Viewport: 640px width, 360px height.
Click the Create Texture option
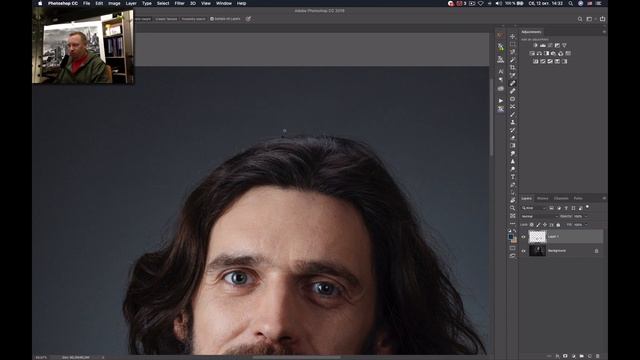point(166,19)
